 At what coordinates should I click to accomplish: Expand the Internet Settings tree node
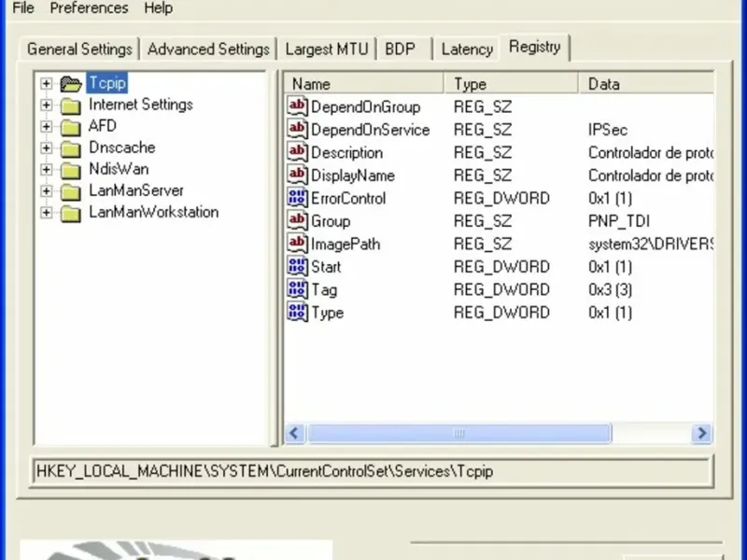click(46, 105)
